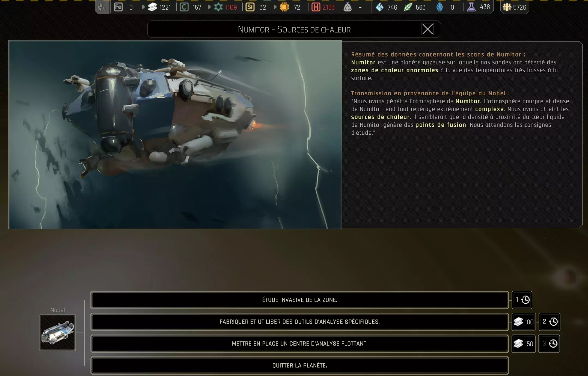Click the iron (Fe) resource icon
Screen dimensions: 588x376
point(118,7)
